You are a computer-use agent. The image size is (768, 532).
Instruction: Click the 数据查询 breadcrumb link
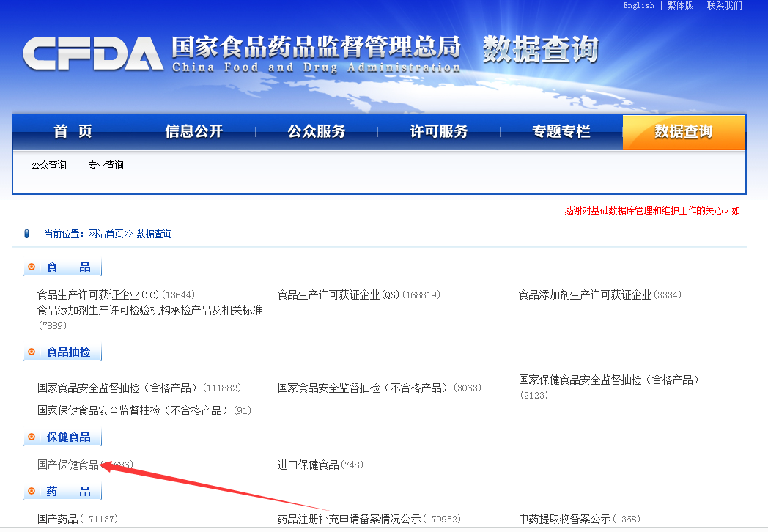coord(155,234)
